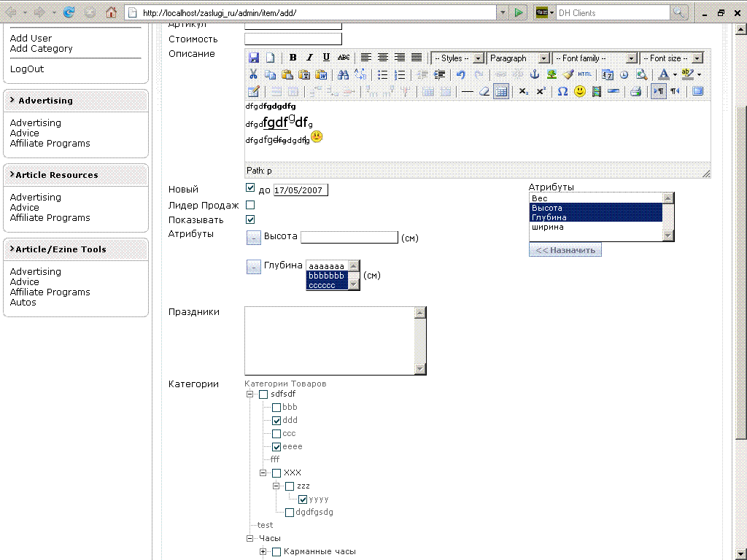
Task: Click the Undo arrow in editor toolbar
Action: (461, 74)
